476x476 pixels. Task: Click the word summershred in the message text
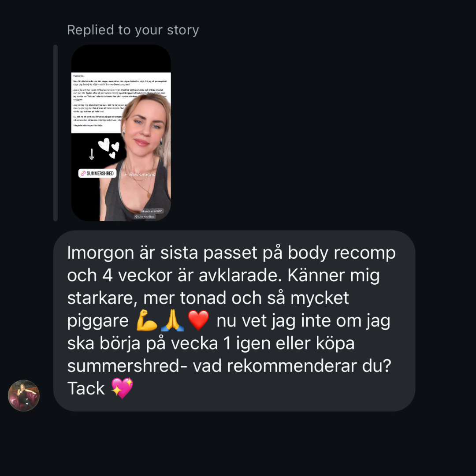coord(123,366)
